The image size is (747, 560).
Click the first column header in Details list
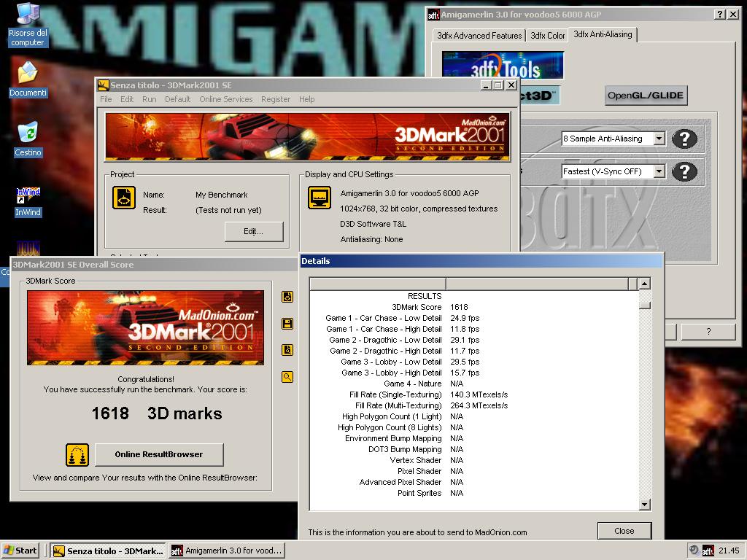pos(378,284)
